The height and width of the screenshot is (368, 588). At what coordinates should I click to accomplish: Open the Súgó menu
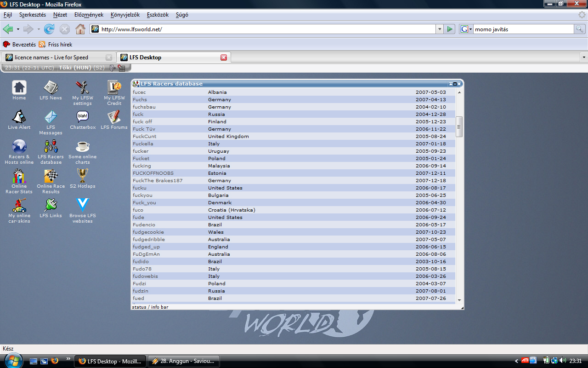182,15
